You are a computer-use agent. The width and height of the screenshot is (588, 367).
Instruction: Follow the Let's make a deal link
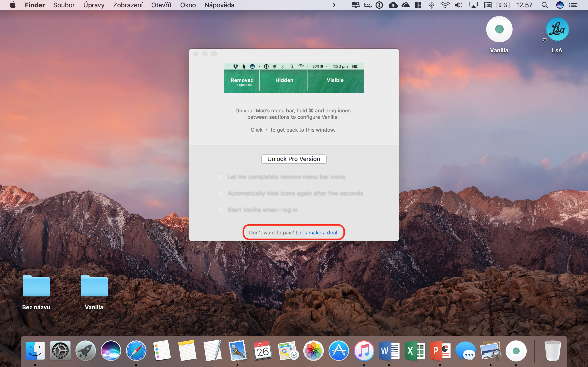(317, 233)
